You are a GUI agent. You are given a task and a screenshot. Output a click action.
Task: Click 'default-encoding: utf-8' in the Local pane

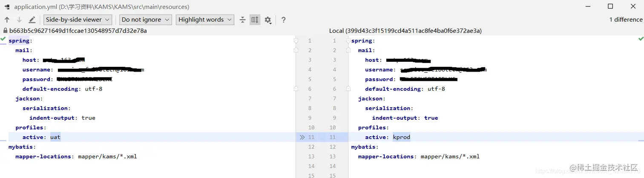coord(405,89)
